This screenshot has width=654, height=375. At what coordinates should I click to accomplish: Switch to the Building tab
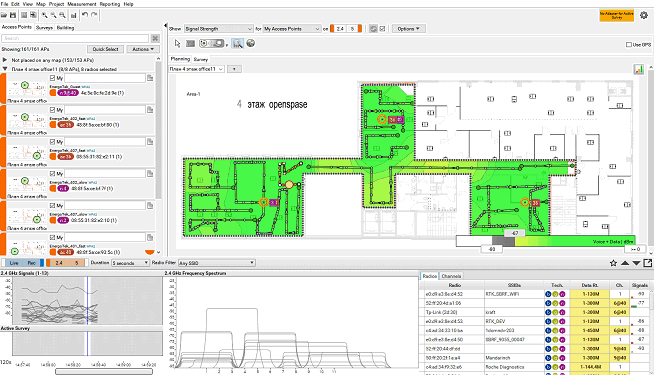[x=65, y=28]
